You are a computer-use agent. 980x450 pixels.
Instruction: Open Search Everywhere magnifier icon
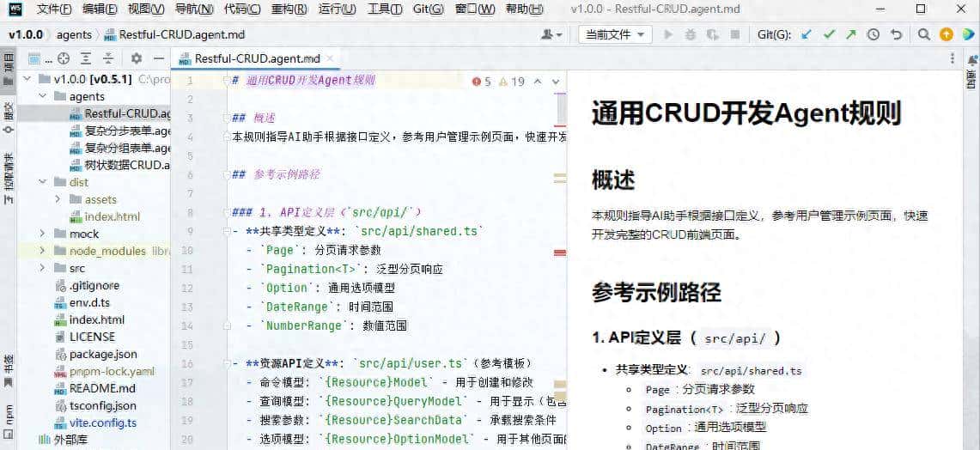click(x=924, y=35)
